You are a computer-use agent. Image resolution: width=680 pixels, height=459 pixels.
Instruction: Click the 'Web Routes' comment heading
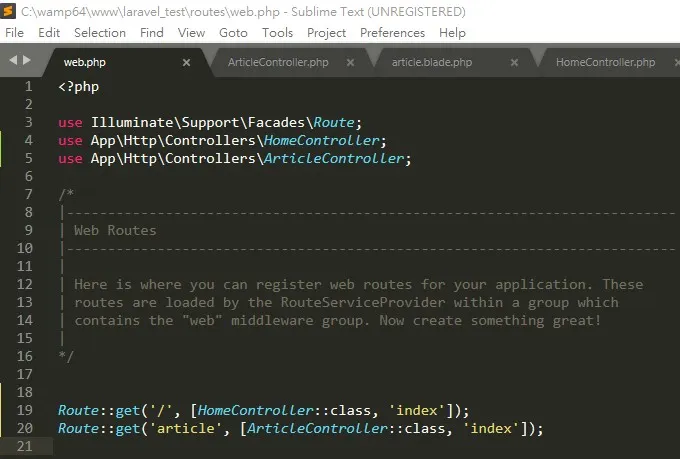tap(115, 230)
